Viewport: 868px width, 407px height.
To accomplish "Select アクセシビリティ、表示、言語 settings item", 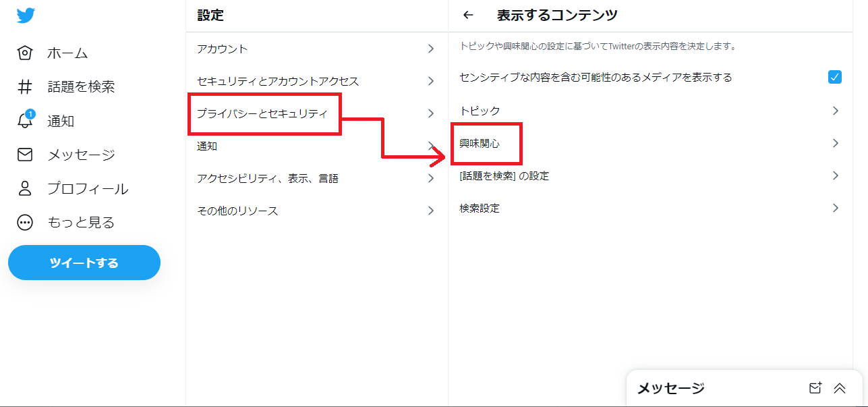I will [x=317, y=178].
